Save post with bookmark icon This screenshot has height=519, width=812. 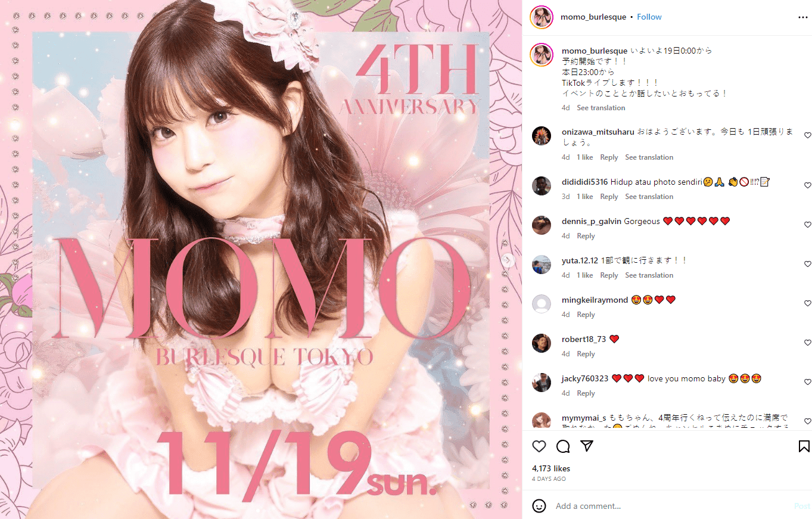[x=804, y=446]
